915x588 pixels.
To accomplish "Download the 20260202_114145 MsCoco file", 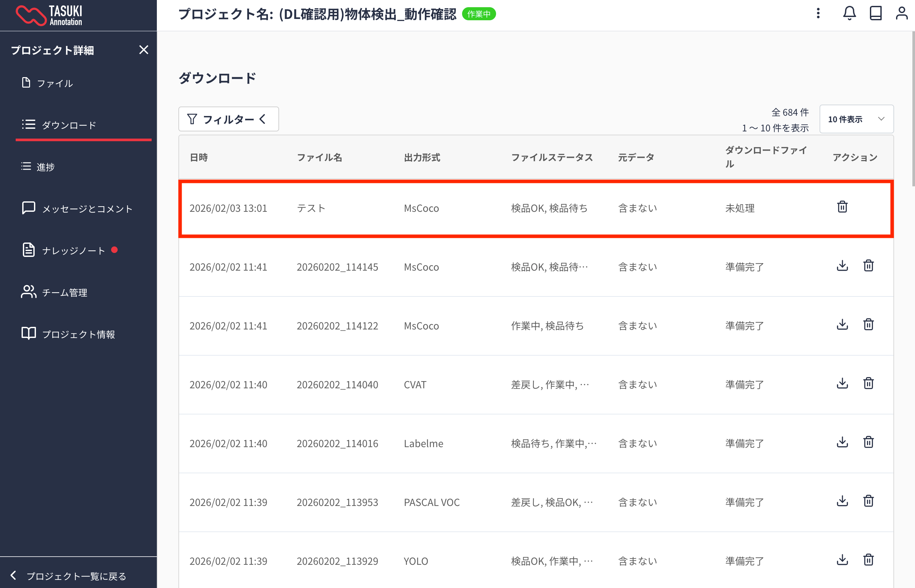I will click(x=842, y=266).
